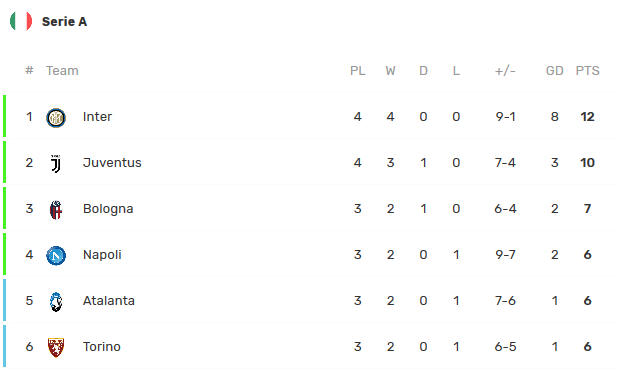Click the Team column header
Screen dimensions: 618x372
[62, 71]
